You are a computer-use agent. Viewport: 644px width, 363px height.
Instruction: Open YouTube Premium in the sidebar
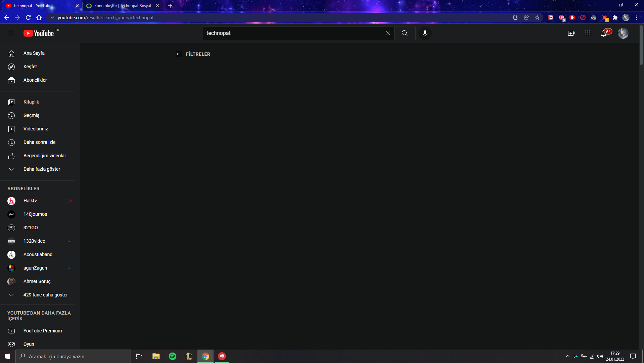(x=37, y=331)
